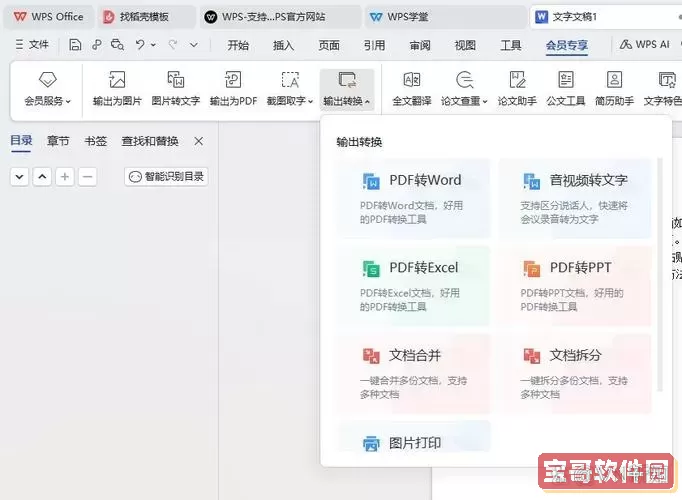Switch to the WPS Office home tab

coord(49,17)
